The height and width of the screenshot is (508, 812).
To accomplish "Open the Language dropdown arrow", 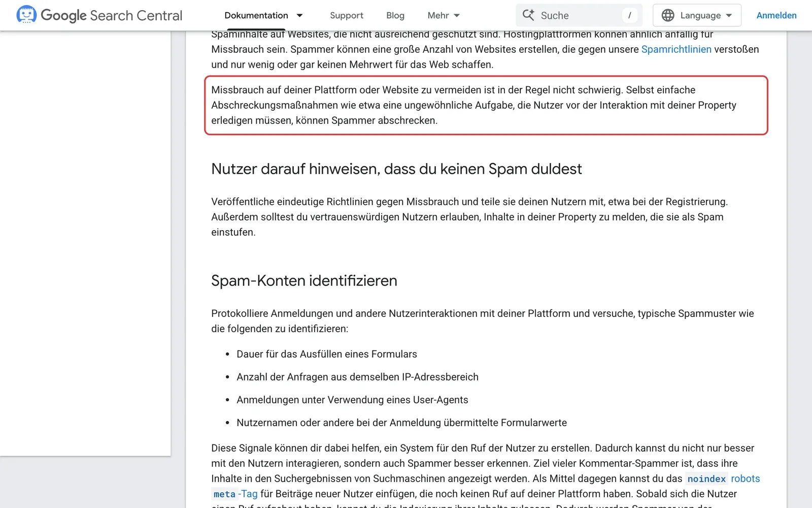I will [x=729, y=15].
